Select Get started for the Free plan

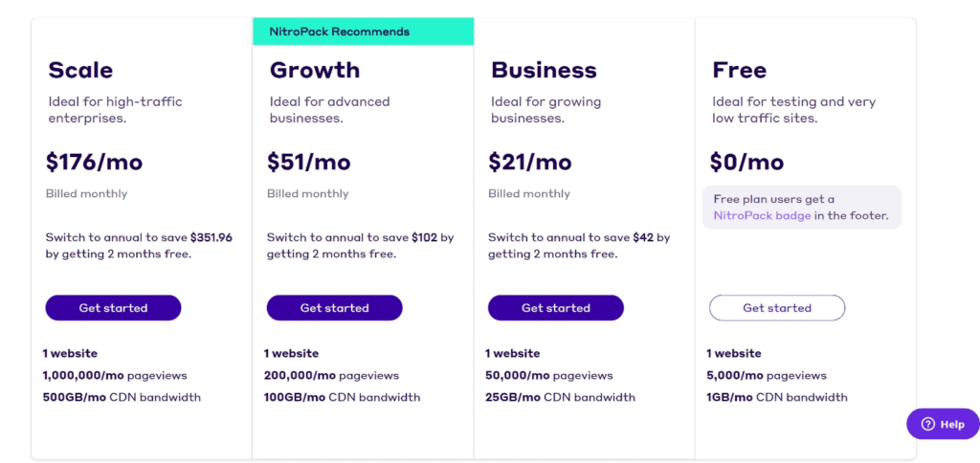pyautogui.click(x=776, y=308)
